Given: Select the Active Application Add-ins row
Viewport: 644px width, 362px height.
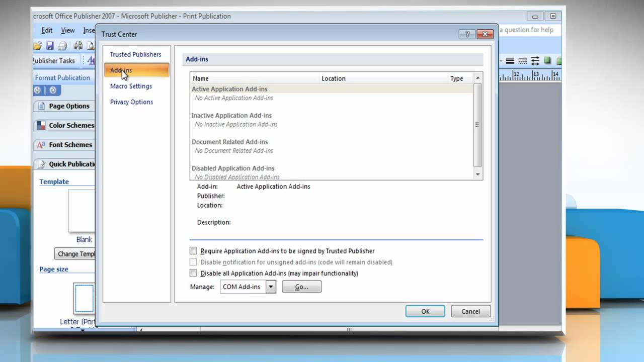Looking at the screenshot, I should (332, 89).
